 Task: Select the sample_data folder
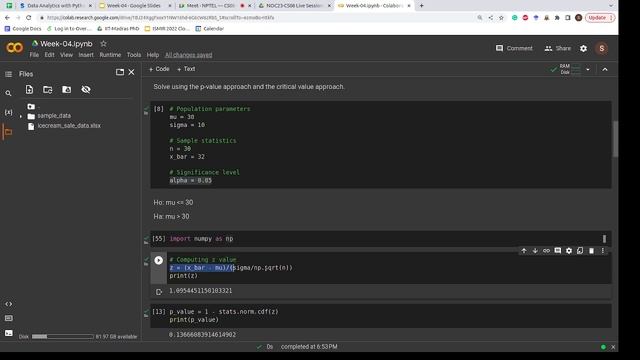(54, 116)
